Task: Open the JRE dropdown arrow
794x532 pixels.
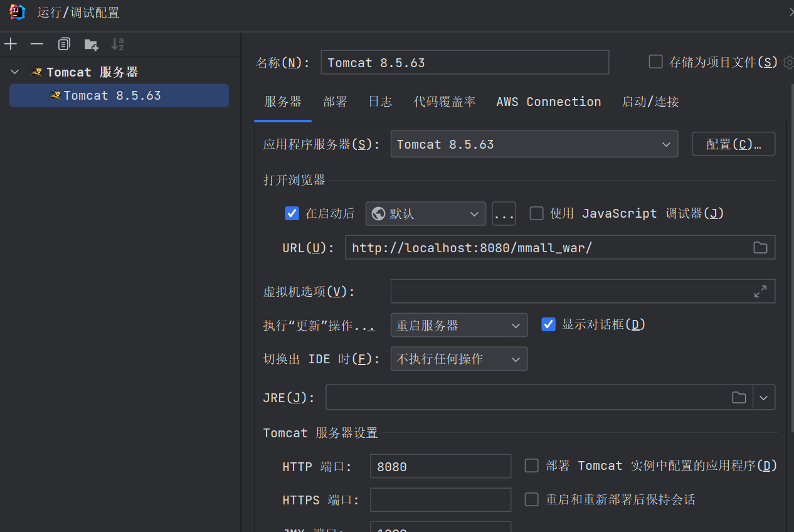Action: coord(763,397)
